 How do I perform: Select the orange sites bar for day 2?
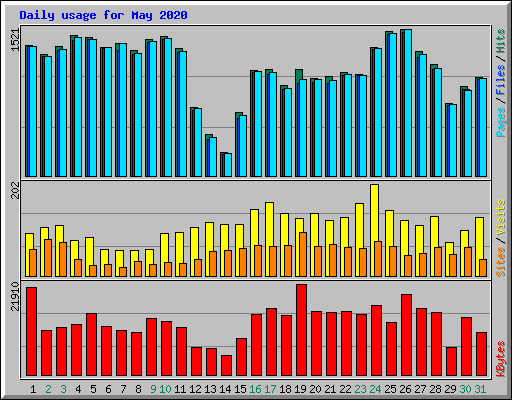48,258
